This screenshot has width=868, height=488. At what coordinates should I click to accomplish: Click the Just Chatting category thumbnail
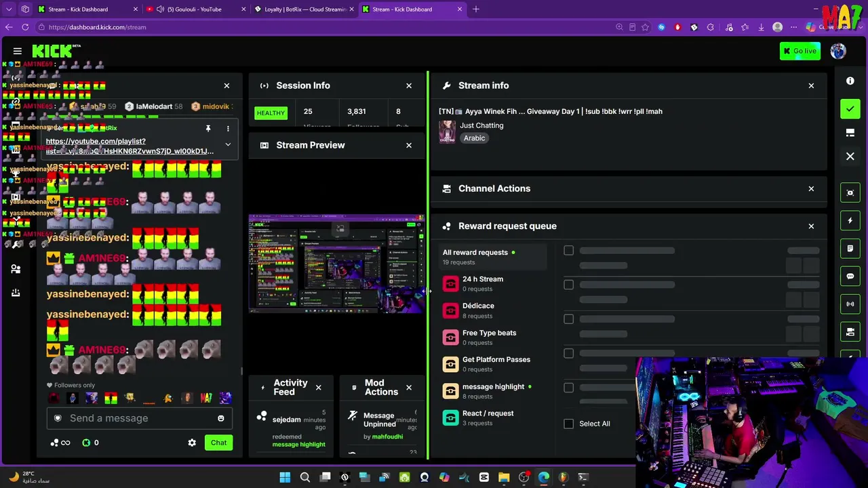[x=447, y=131]
